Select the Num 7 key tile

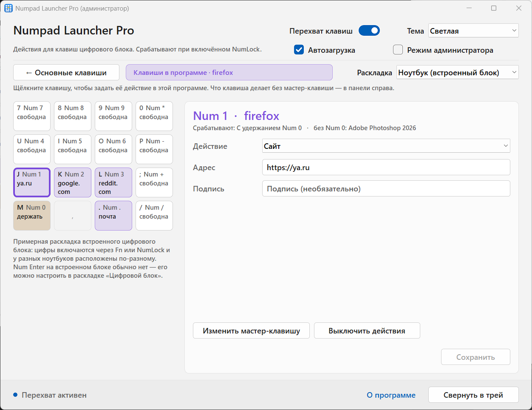pyautogui.click(x=32, y=116)
